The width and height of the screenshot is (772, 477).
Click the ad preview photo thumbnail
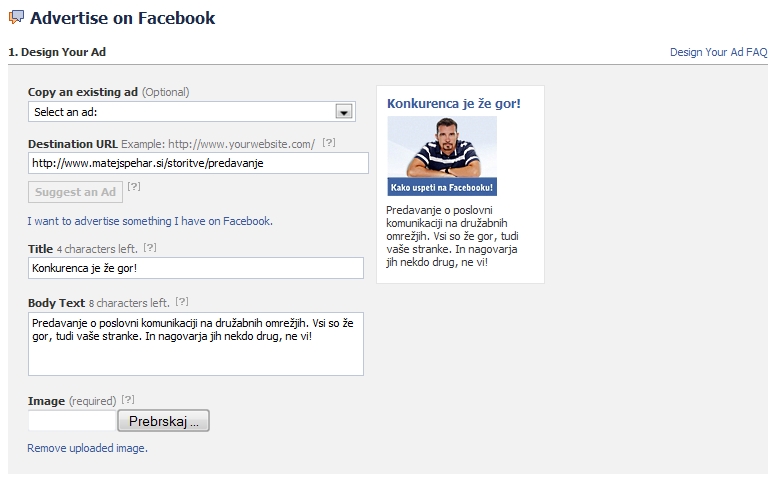point(442,156)
